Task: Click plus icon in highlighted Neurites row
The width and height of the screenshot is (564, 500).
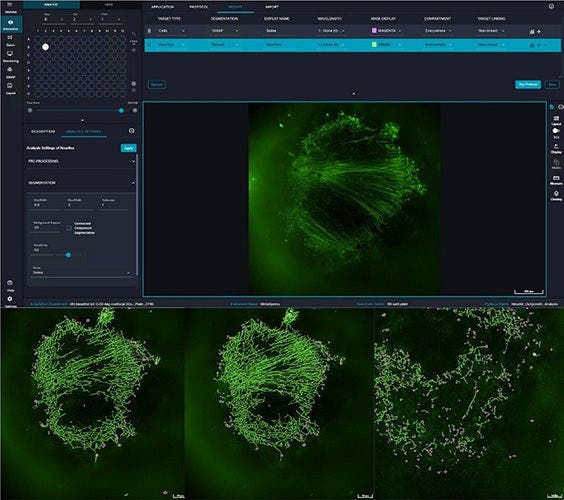Action: 539,45
